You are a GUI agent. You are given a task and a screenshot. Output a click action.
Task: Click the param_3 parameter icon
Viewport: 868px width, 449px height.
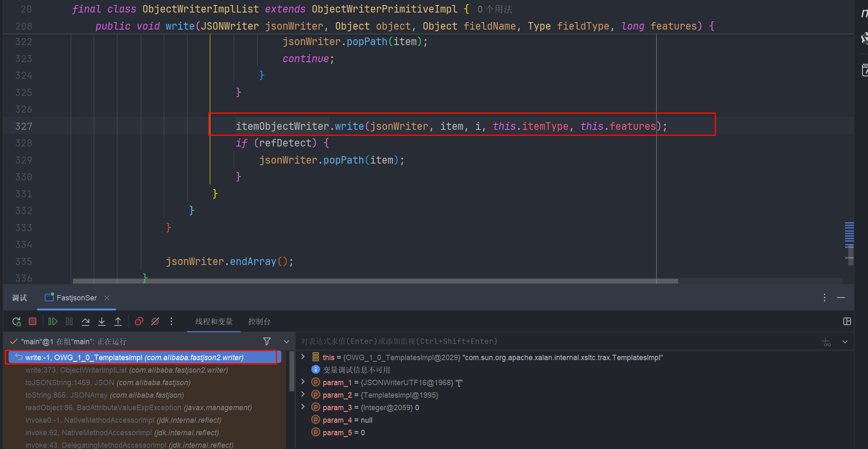point(316,407)
